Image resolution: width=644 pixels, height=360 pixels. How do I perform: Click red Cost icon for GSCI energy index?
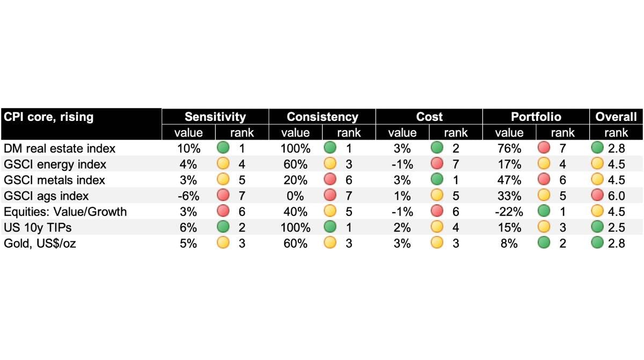(437, 164)
